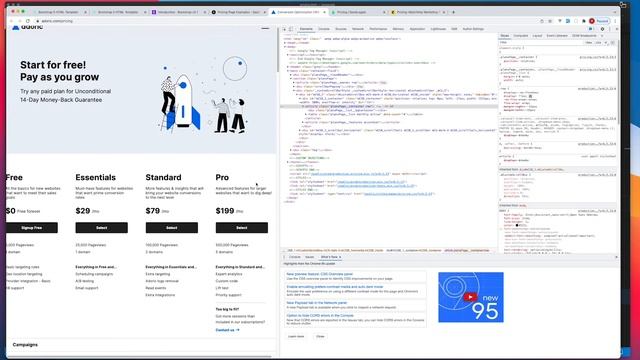
Task: Click Select under the Essentials plan
Action: pos(101,228)
